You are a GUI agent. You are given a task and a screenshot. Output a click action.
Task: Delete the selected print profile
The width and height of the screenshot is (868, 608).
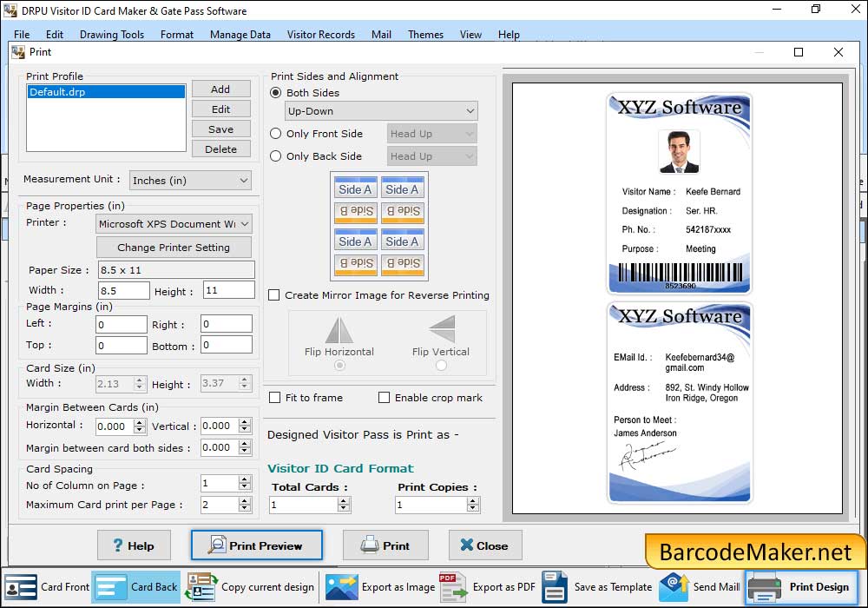click(x=220, y=149)
